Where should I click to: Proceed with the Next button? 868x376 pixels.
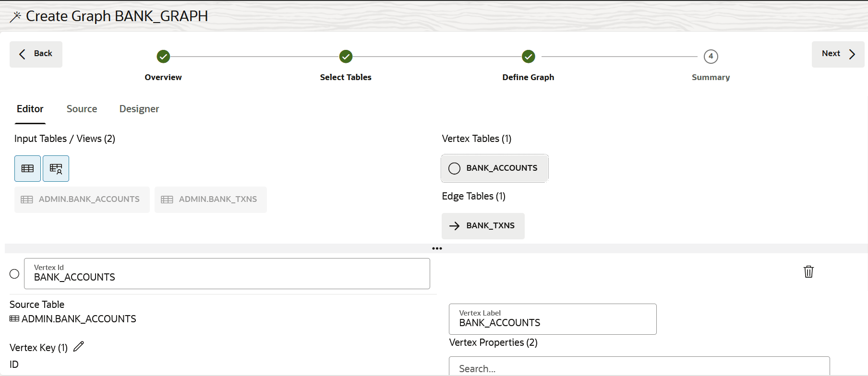tap(838, 54)
